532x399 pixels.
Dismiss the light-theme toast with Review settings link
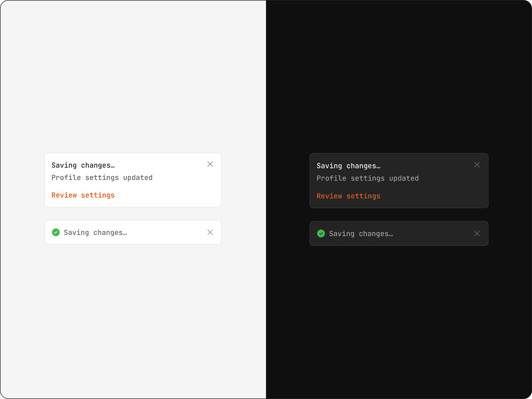[x=210, y=164]
